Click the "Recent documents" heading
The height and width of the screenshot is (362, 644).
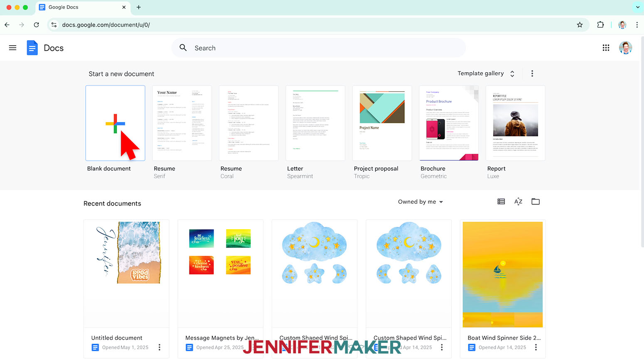pos(112,203)
